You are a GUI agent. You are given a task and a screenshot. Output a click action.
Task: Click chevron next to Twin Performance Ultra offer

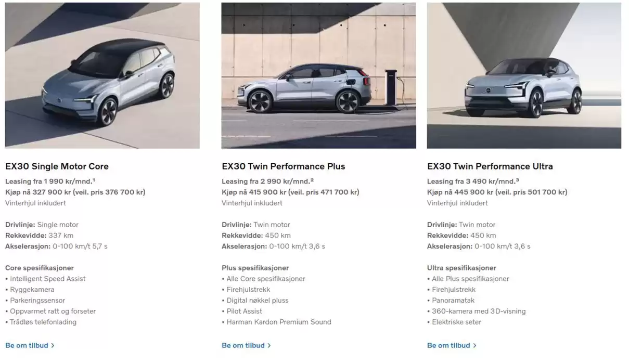474,346
